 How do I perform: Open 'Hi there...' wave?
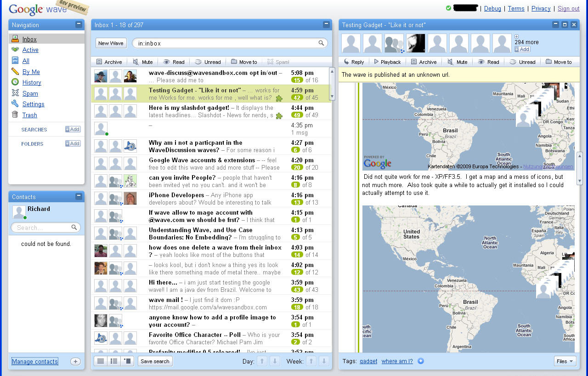[x=211, y=286]
